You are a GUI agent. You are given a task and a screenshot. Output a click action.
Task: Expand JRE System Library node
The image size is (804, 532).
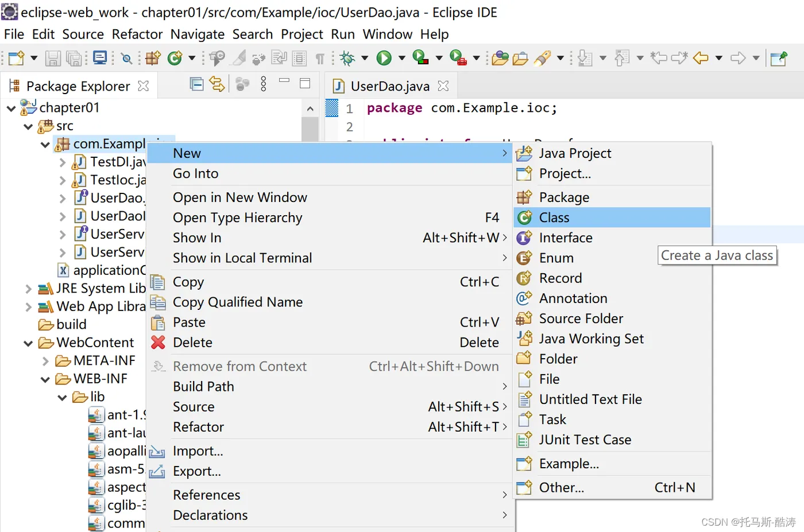point(28,289)
